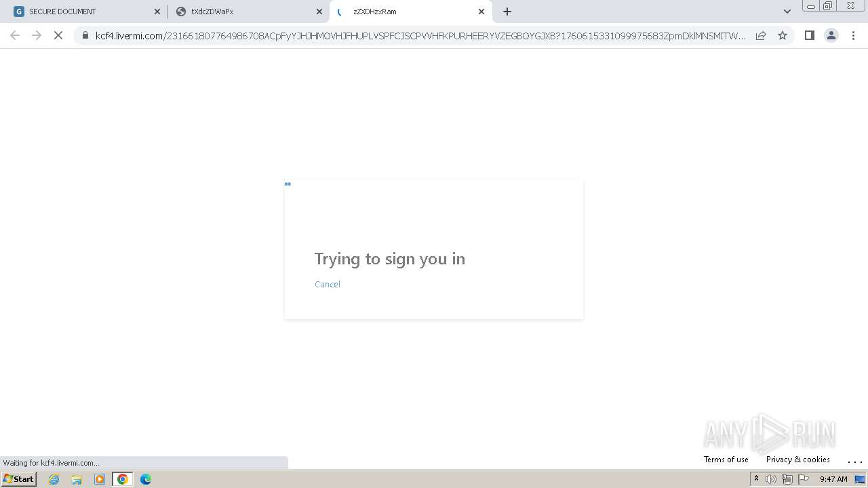Screen dimensions: 868x488
Task: Close the tXdcZDWaPx tab
Action: point(319,12)
